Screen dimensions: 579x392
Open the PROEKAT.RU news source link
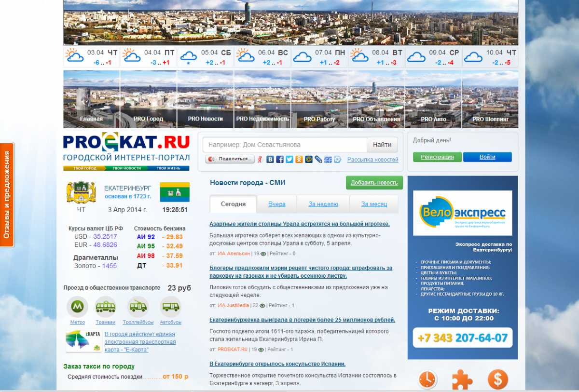coord(233,350)
